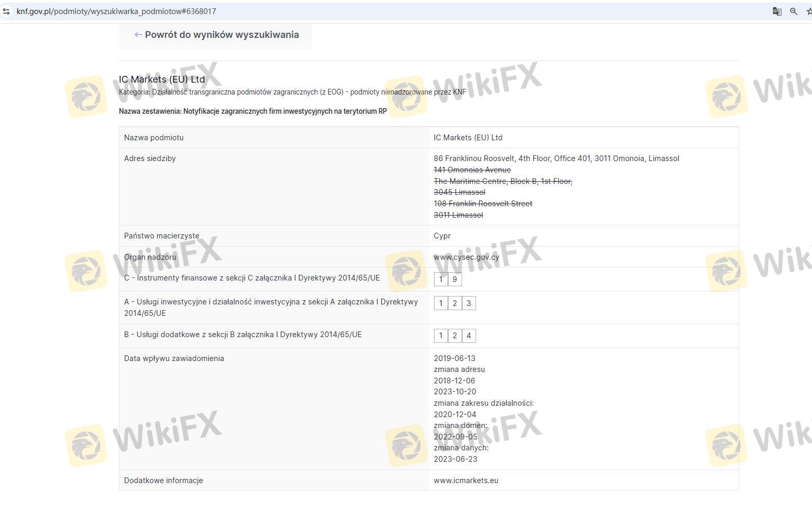Choose box 1 in B - Usługi dodatkowe row
The image size is (812, 507).
point(441,336)
